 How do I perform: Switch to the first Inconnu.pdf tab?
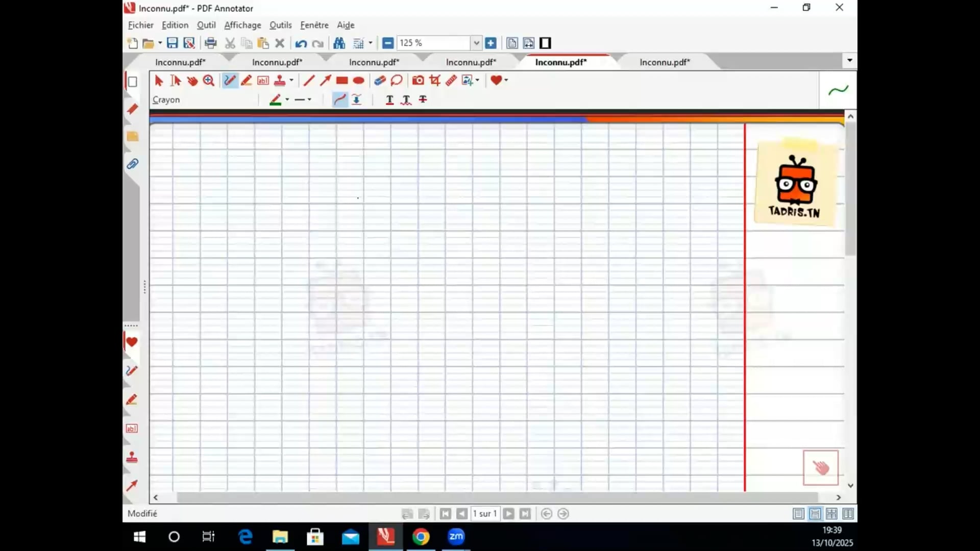tap(180, 62)
